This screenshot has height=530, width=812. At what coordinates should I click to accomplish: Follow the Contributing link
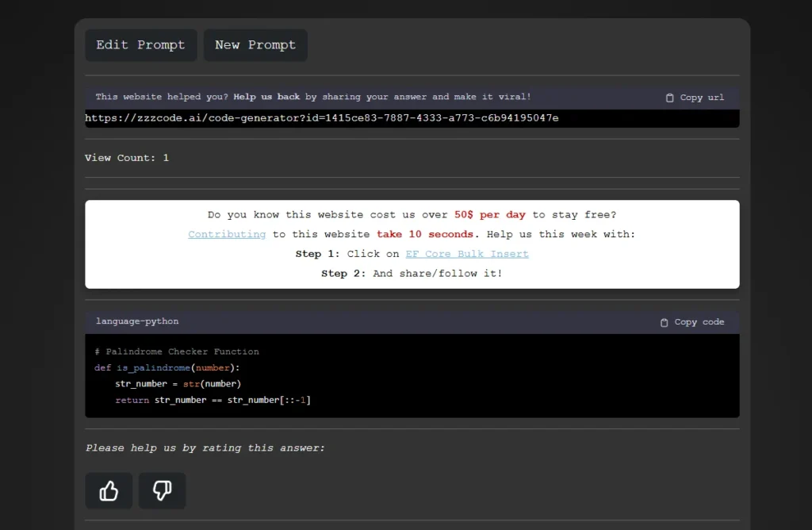[227, 233]
